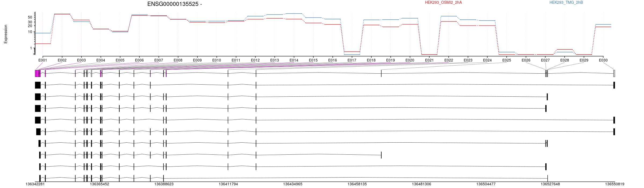The height and width of the screenshot is (188, 644).
Task: Click exon label E011
Action: pyautogui.click(x=236, y=60)
